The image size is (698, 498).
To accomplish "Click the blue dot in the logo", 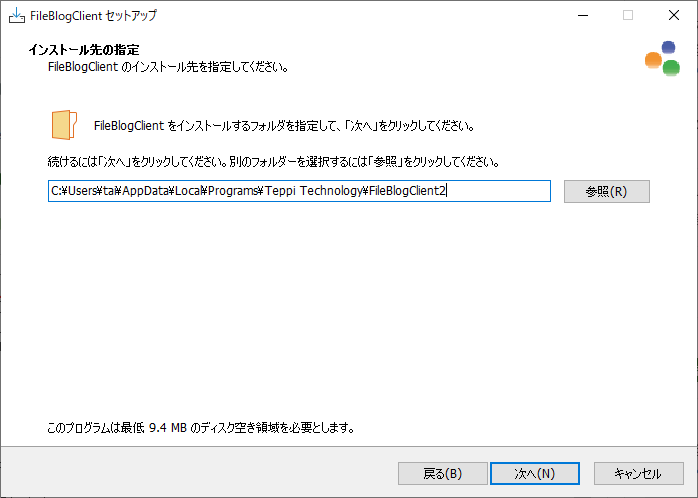I will click(x=668, y=47).
